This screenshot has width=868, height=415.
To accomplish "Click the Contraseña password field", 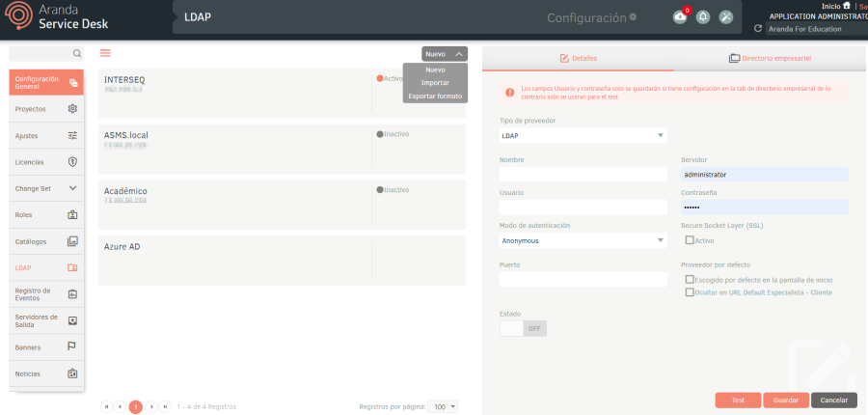I will click(765, 207).
